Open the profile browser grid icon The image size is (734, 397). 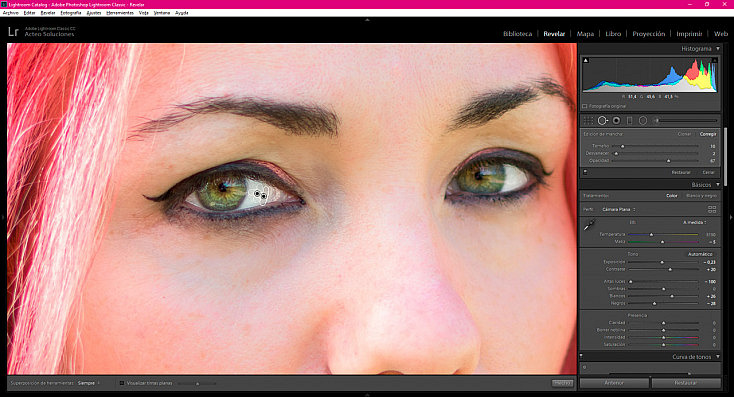pyautogui.click(x=712, y=209)
